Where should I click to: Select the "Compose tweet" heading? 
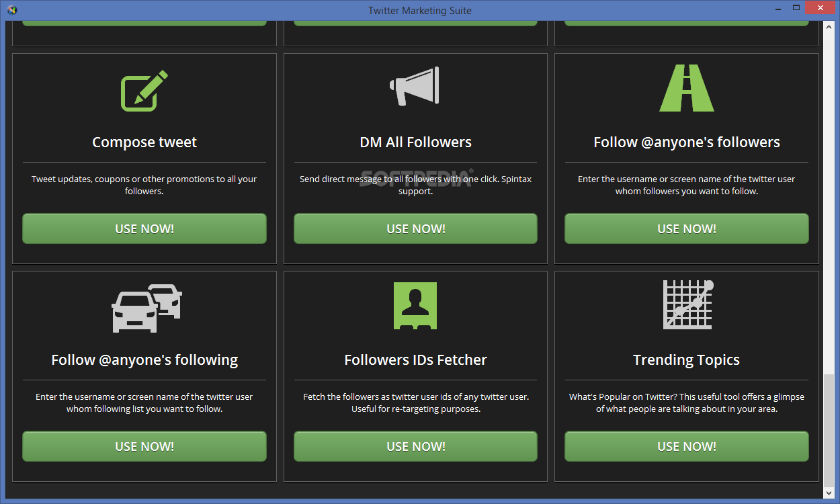pos(144,142)
